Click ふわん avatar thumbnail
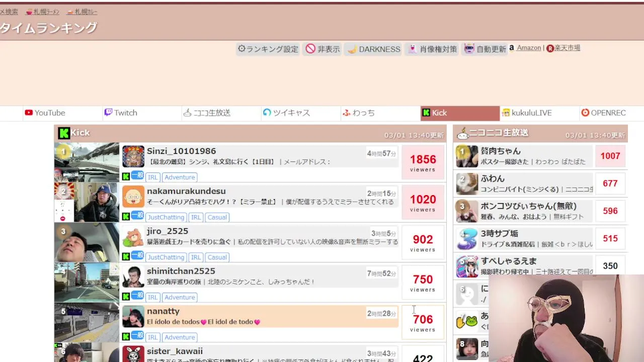 [x=467, y=184]
